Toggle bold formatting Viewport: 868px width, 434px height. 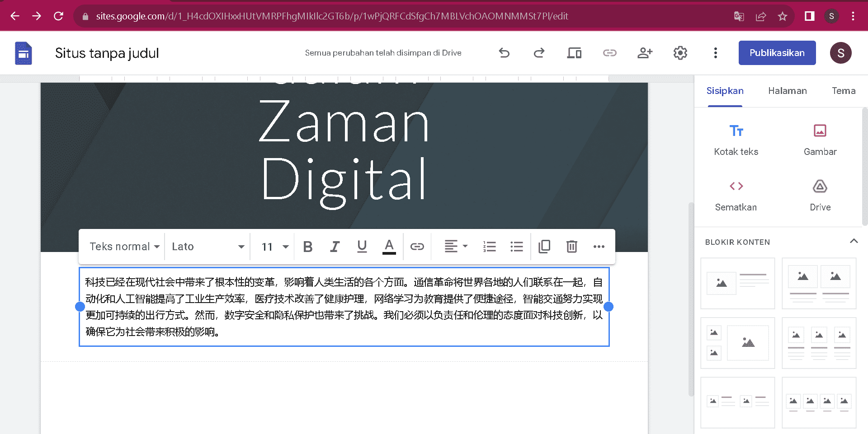308,247
